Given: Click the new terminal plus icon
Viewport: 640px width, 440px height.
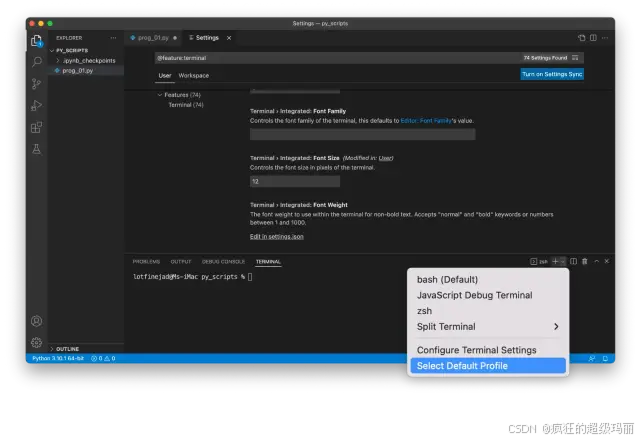Looking at the screenshot, I should [555, 261].
